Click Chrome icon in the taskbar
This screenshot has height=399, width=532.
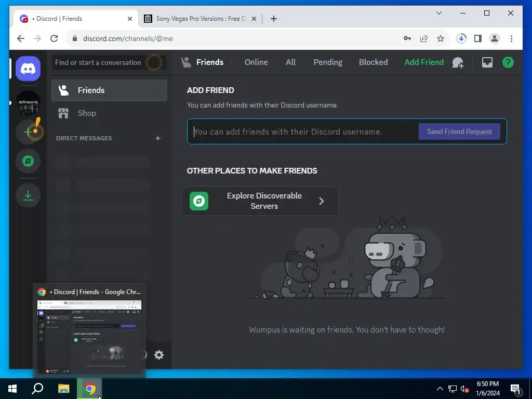coord(89,389)
